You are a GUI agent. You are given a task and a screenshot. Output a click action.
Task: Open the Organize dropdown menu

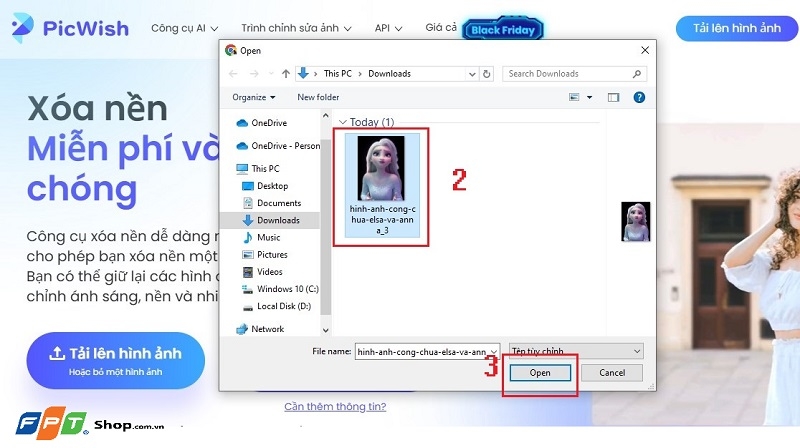point(254,97)
